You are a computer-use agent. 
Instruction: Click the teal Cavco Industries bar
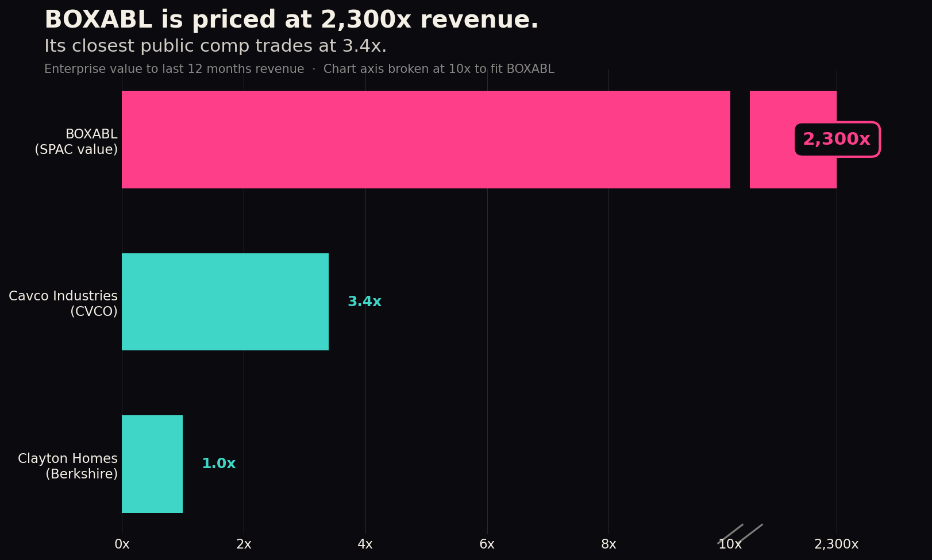tap(225, 302)
